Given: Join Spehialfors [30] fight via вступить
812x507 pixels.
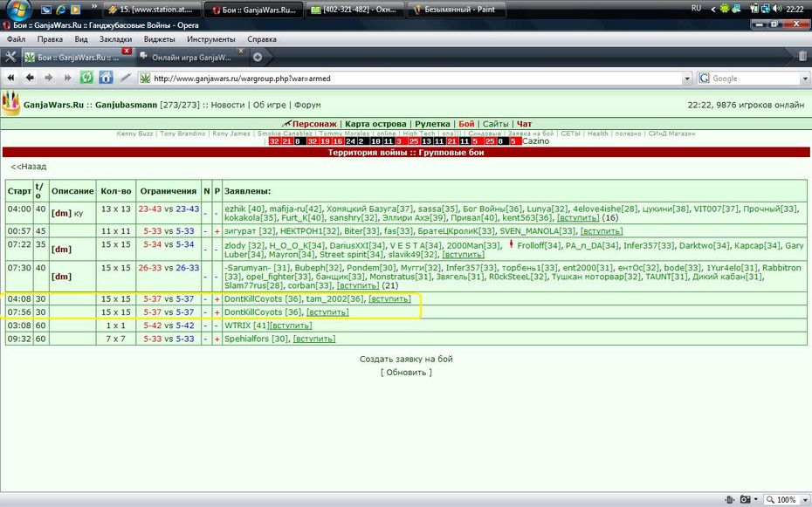Looking at the screenshot, I should 314,339.
